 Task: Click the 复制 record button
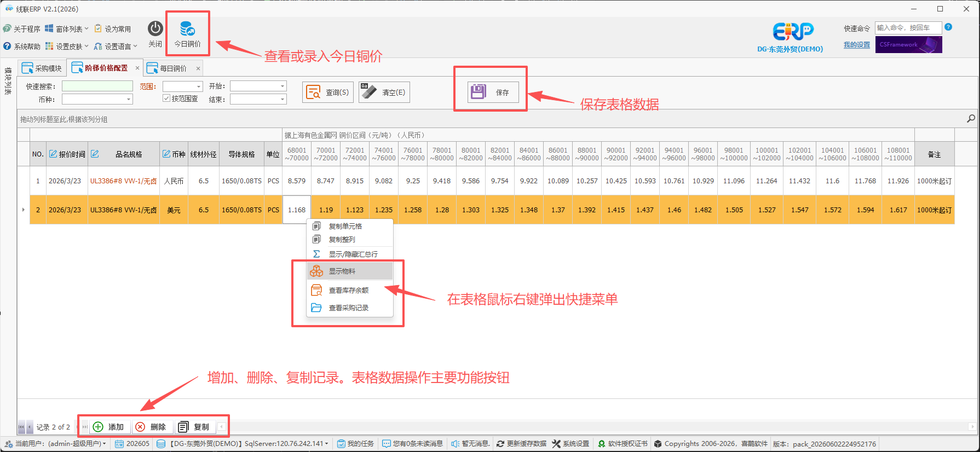195,427
